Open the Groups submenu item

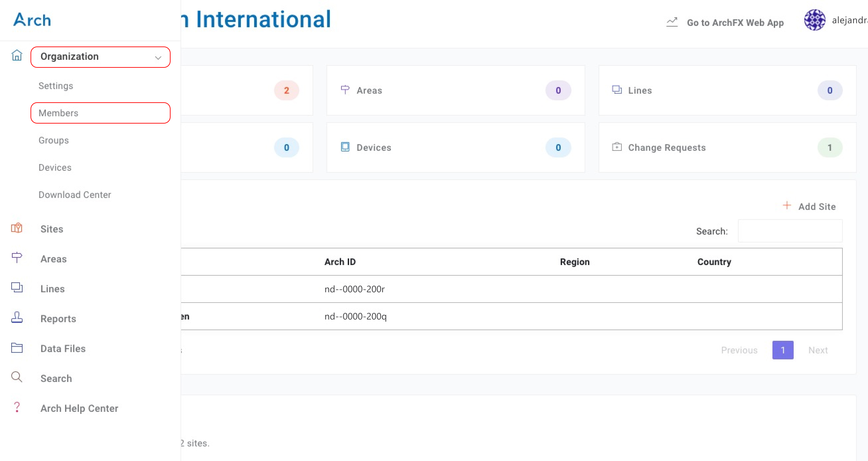[x=53, y=140]
